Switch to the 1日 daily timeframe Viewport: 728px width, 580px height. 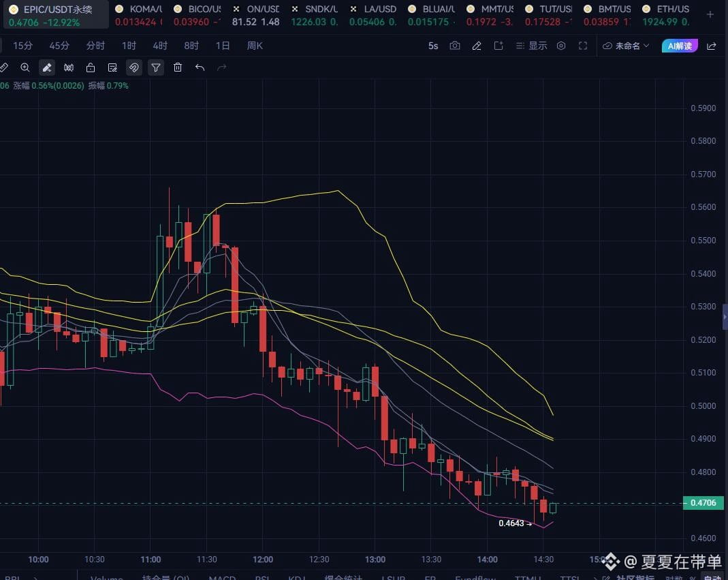pos(223,46)
